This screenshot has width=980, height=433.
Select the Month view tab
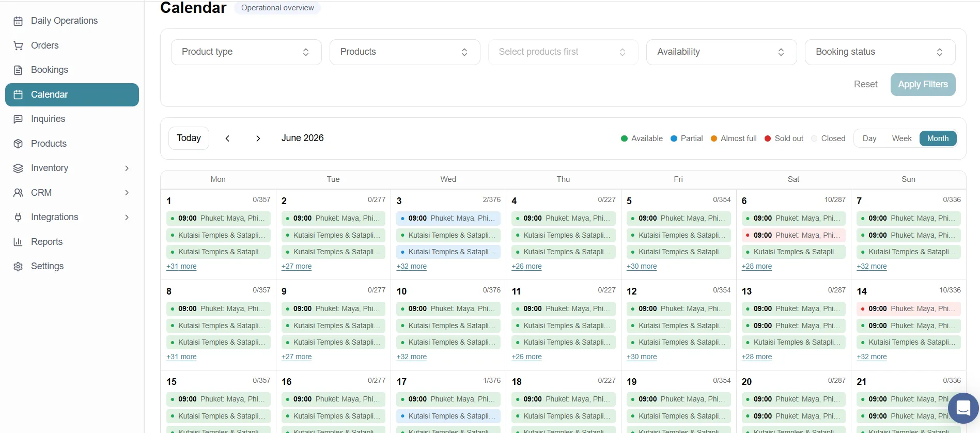(x=938, y=138)
